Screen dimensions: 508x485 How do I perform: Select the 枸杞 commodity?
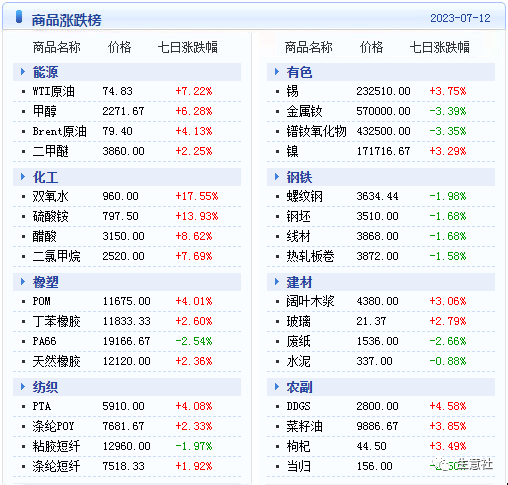tap(298, 446)
